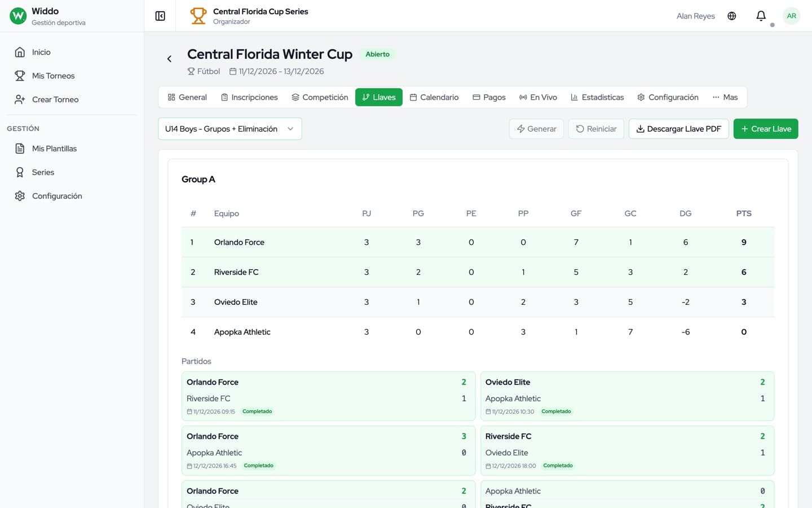Viewport: 812px width, 508px height.
Task: Click Orlando Force in the standings table
Action: pyautogui.click(x=239, y=242)
